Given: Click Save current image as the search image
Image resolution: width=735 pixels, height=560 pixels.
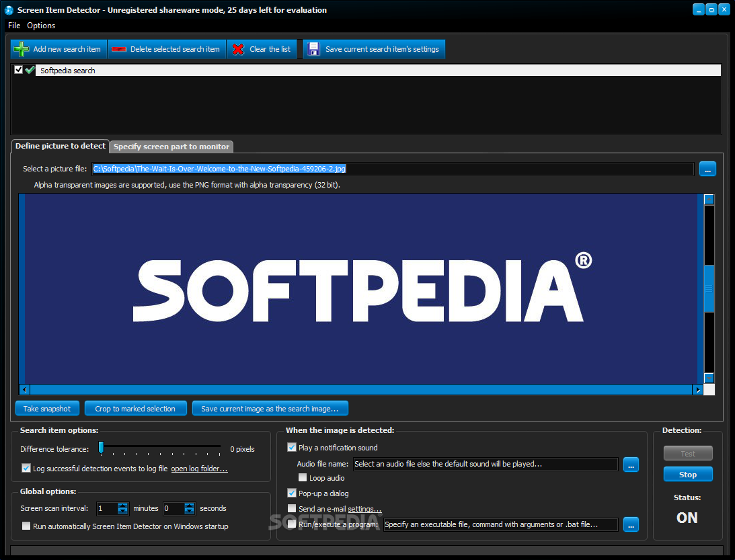Looking at the screenshot, I should (270, 408).
